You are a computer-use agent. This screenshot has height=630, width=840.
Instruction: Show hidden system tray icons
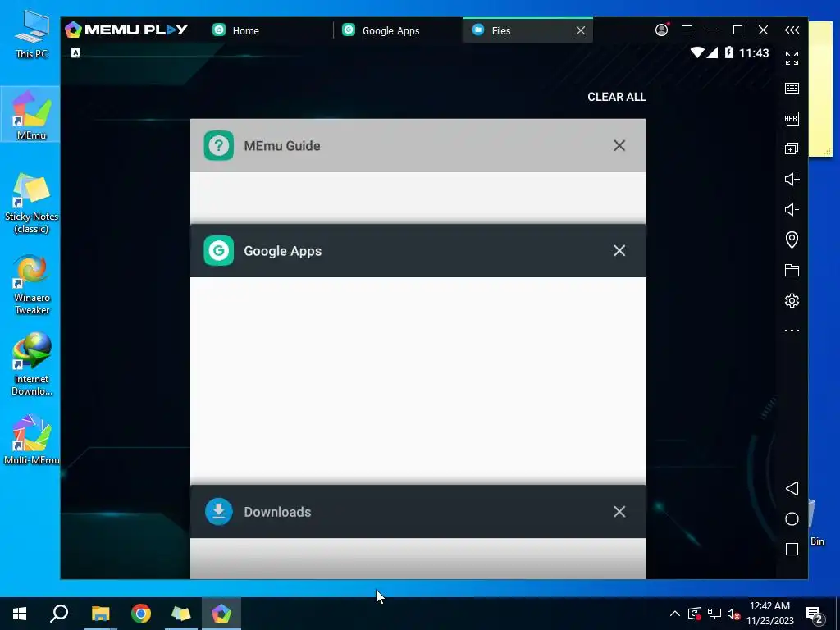point(675,614)
